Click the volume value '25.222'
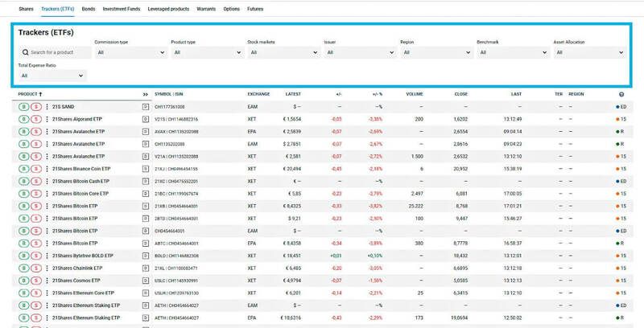Screen dimensions: 644x328 415,207
